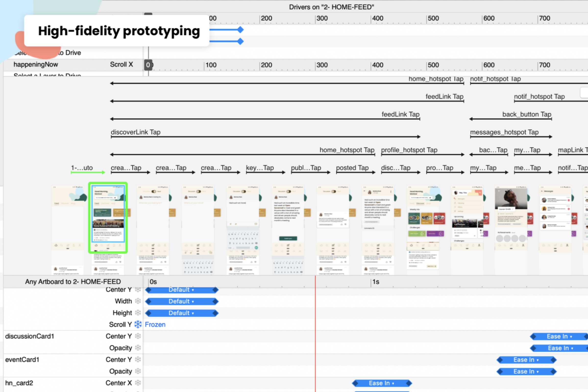This screenshot has height=392, width=588.
Task: Click the messages_hotspot Tap transition label
Action: click(x=504, y=132)
